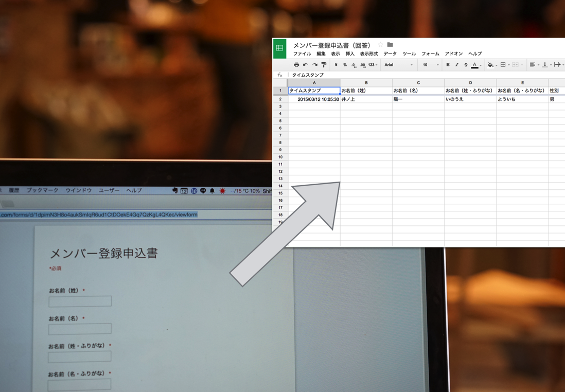This screenshot has width=565, height=392.
Task: Open the text wrapping tool
Action: (558, 65)
